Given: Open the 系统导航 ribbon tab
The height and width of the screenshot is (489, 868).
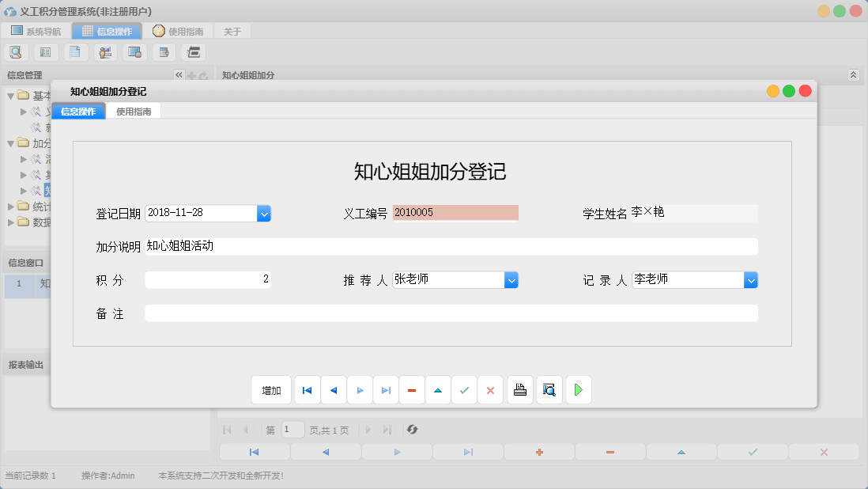Looking at the screenshot, I should (36, 31).
